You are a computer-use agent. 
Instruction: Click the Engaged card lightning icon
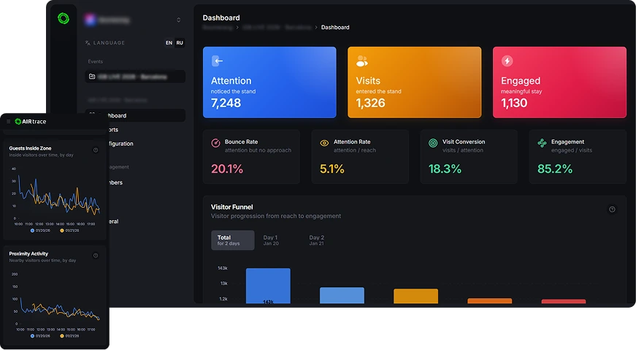coord(507,61)
